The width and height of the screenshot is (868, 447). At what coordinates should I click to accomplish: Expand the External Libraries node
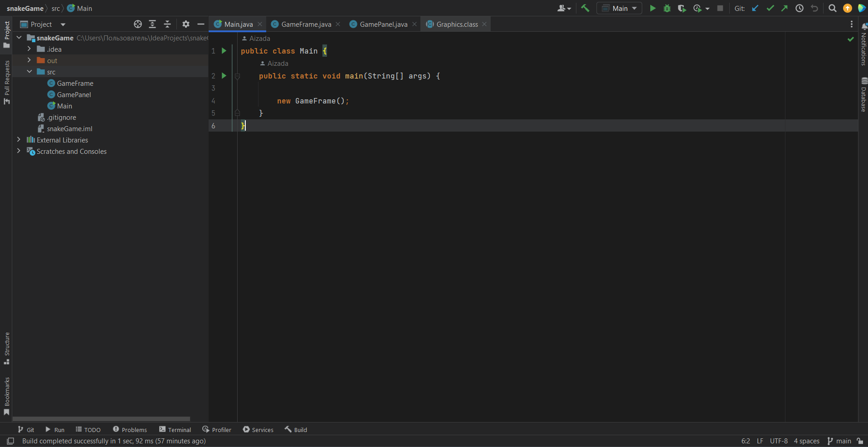19,140
